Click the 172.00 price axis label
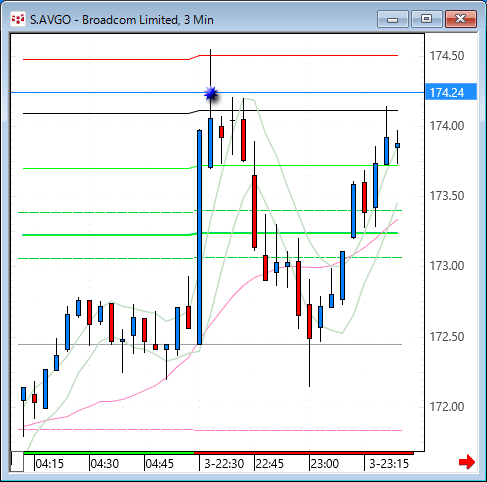Screen dimensions: 487x482 pyautogui.click(x=447, y=407)
